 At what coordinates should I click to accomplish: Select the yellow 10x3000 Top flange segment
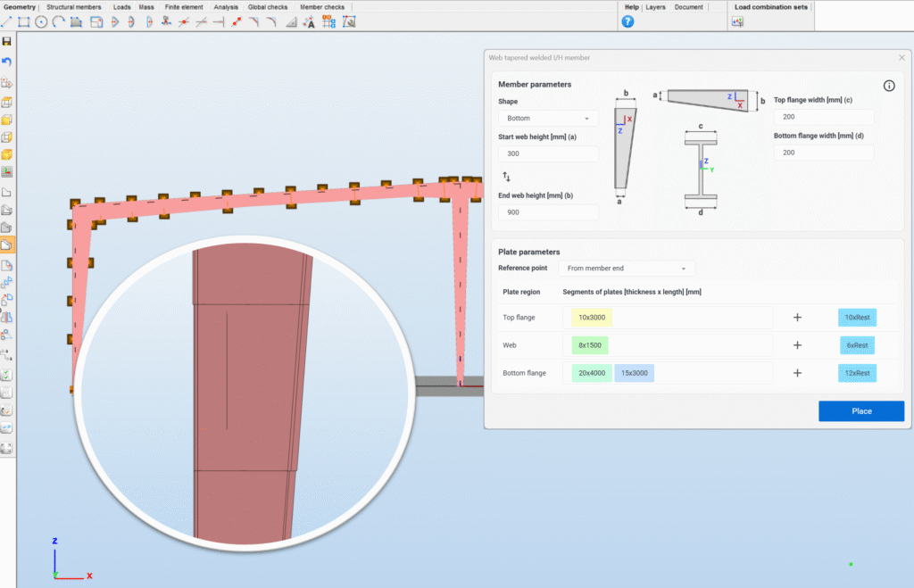pyautogui.click(x=591, y=318)
